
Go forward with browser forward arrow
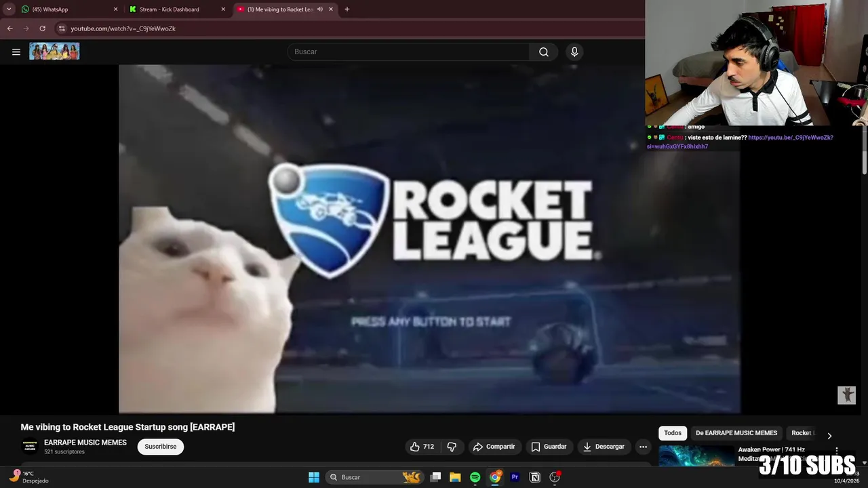[x=26, y=28]
